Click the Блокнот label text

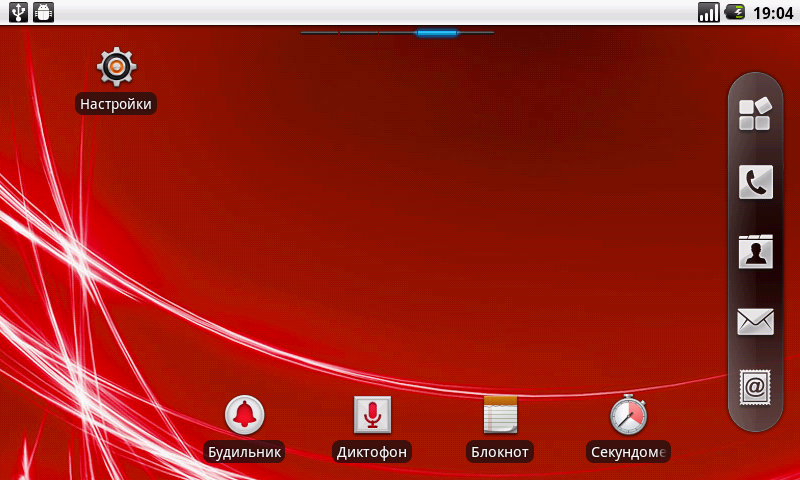(x=500, y=451)
